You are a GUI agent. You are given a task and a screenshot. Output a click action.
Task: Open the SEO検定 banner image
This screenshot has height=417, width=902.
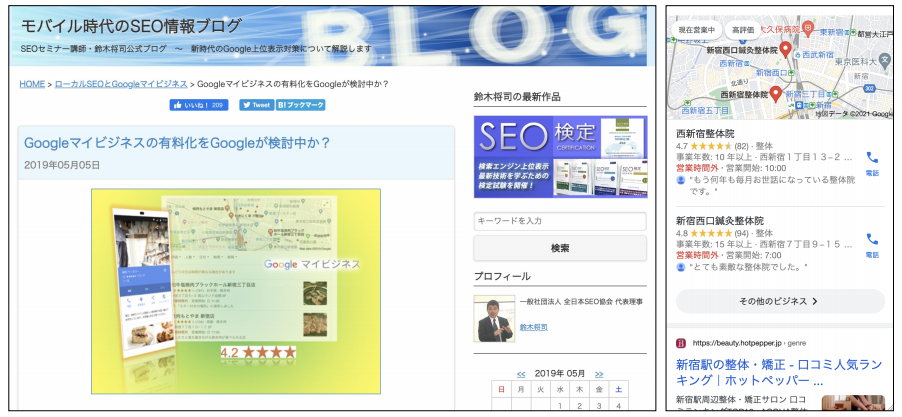coord(560,156)
